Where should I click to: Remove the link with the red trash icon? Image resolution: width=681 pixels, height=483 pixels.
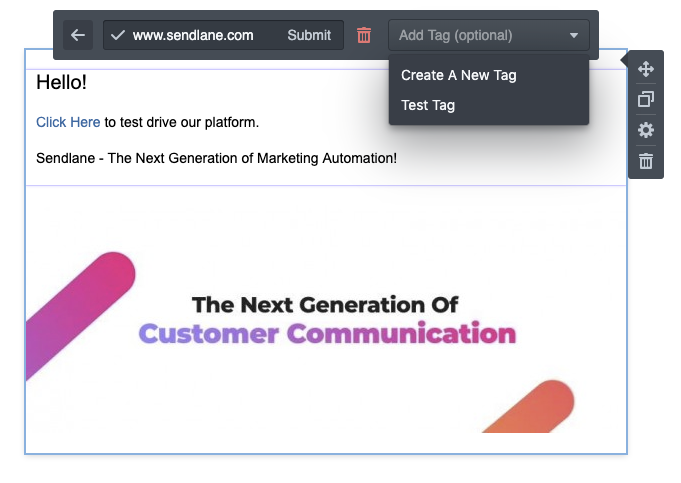tap(364, 35)
